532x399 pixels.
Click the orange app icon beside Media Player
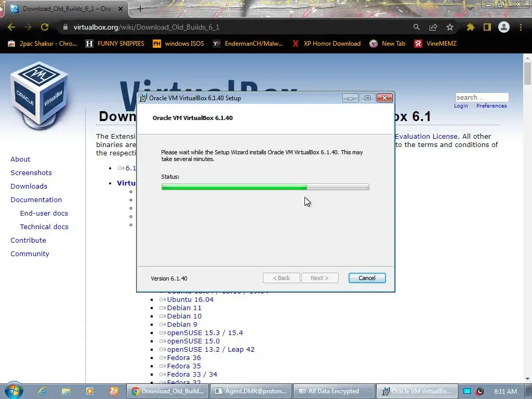(x=113, y=391)
